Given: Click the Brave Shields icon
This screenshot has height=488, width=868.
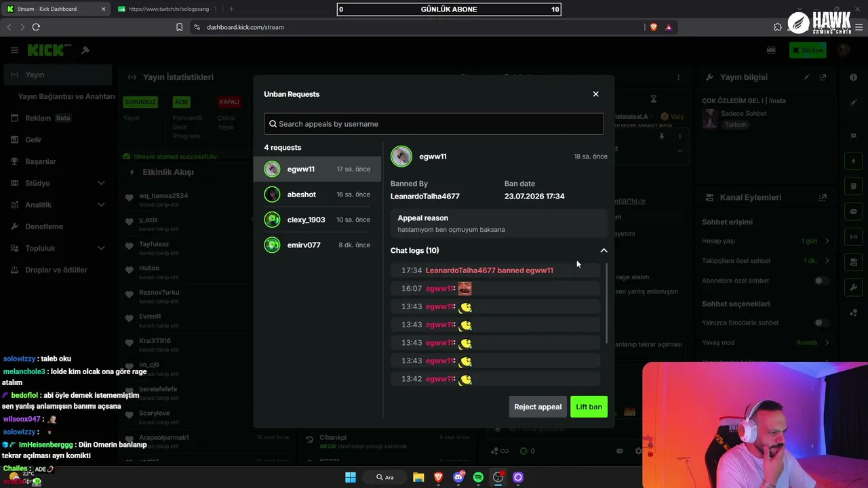Looking at the screenshot, I should [654, 27].
